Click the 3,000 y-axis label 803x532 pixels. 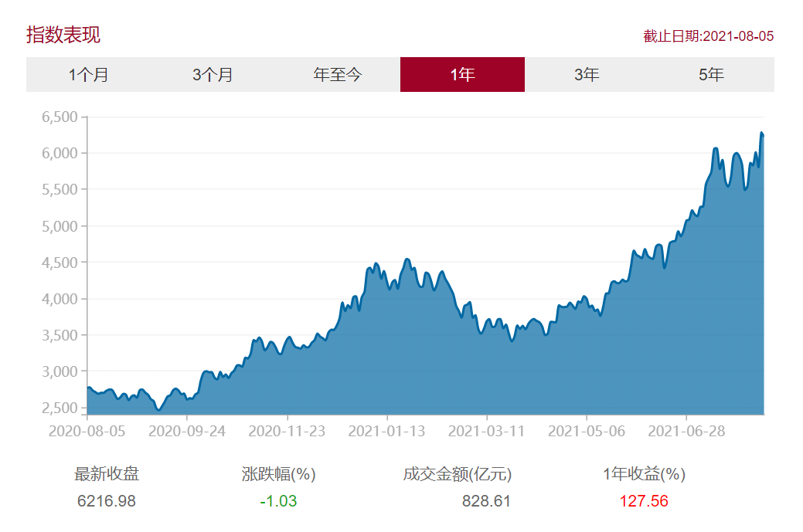click(60, 371)
